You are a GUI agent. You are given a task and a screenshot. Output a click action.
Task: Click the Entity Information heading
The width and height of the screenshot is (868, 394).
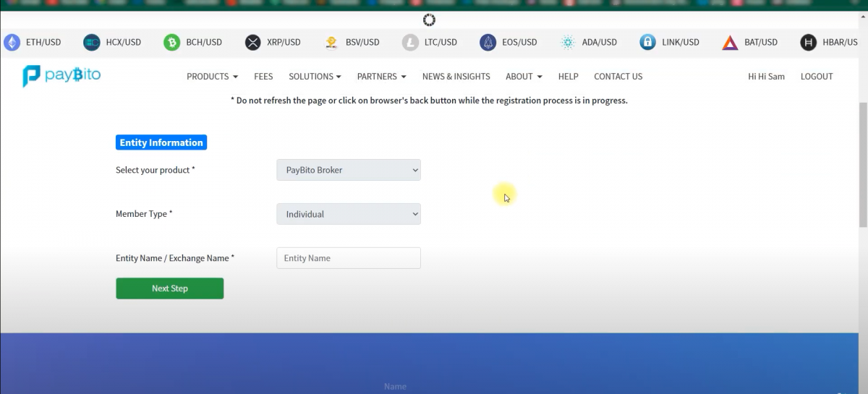click(x=161, y=142)
